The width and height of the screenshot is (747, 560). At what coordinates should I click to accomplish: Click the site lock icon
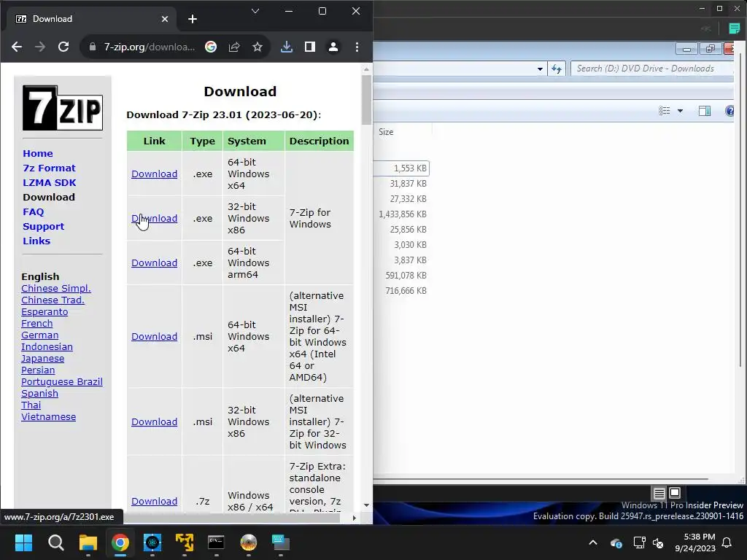93,47
